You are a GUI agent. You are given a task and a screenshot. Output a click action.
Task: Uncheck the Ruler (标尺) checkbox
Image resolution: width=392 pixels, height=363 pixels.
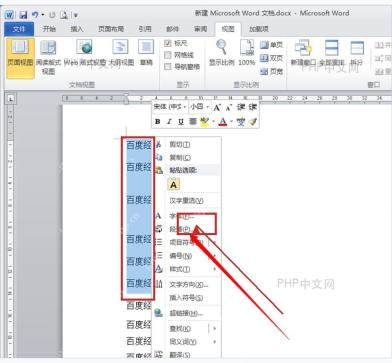tap(168, 43)
